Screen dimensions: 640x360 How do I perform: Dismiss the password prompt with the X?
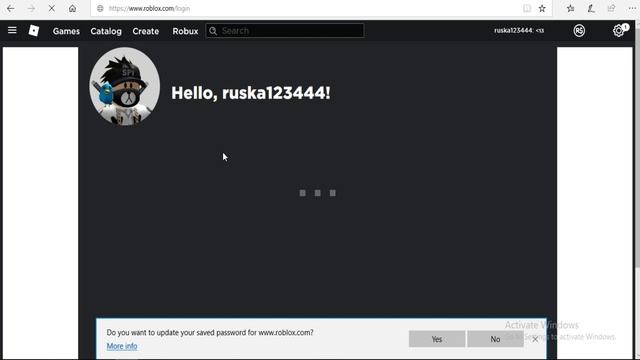(x=535, y=339)
